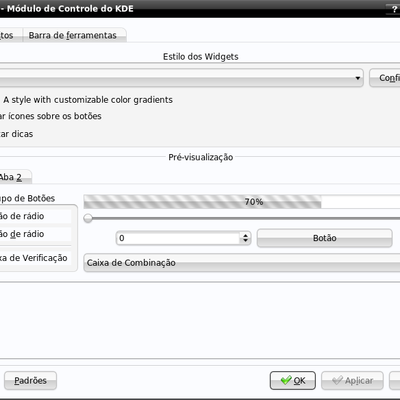The image size is (400, 400).
Task: Click the spin box up/down arrows
Action: point(245,238)
